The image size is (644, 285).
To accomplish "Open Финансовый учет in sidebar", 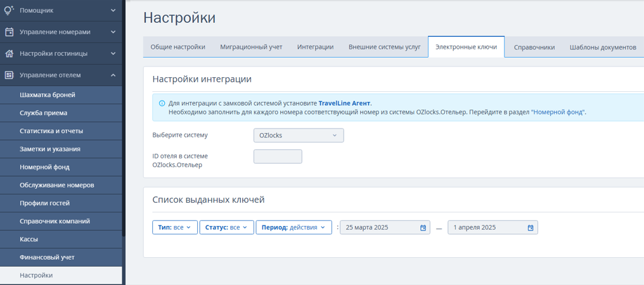I will (x=61, y=258).
